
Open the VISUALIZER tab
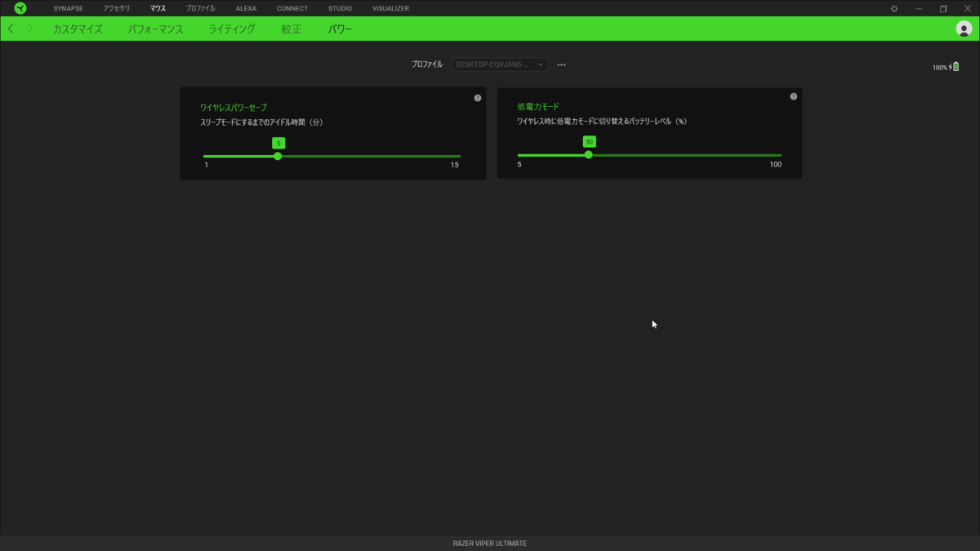[390, 8]
